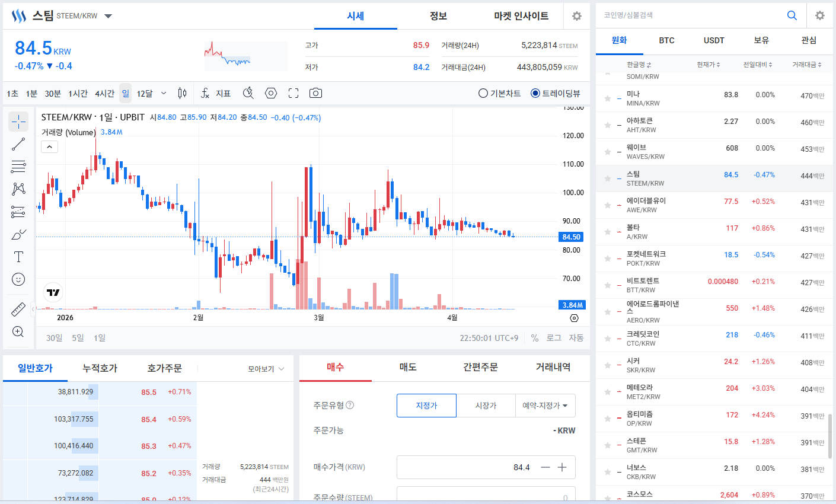Favorite the WAVES/KRW star
This screenshot has height=504, width=836.
(608, 152)
